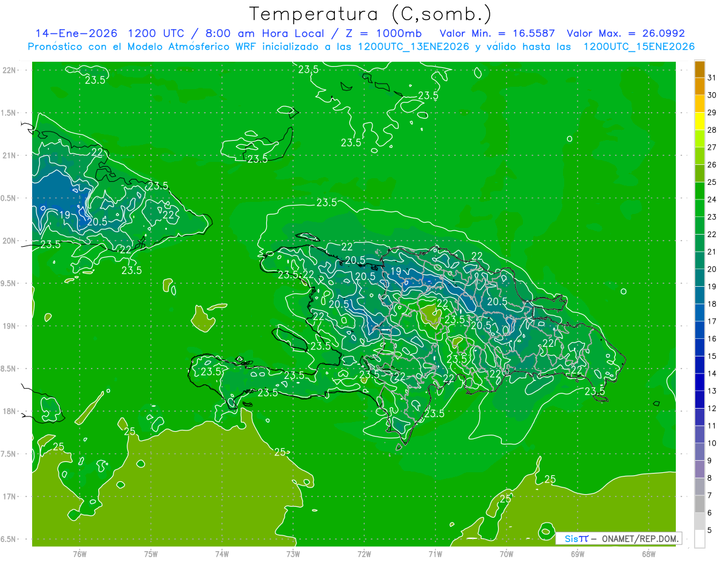Click the brown swatch between 30 and 31
Viewport: 728px width, 562px height.
click(x=699, y=86)
